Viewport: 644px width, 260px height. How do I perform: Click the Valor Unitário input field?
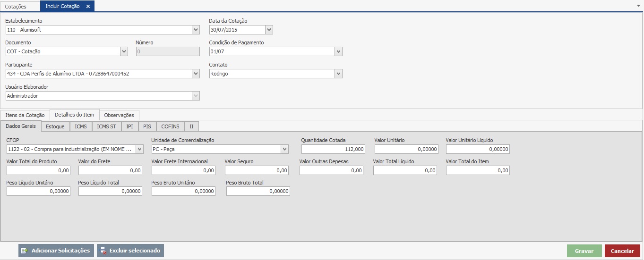click(x=406, y=149)
